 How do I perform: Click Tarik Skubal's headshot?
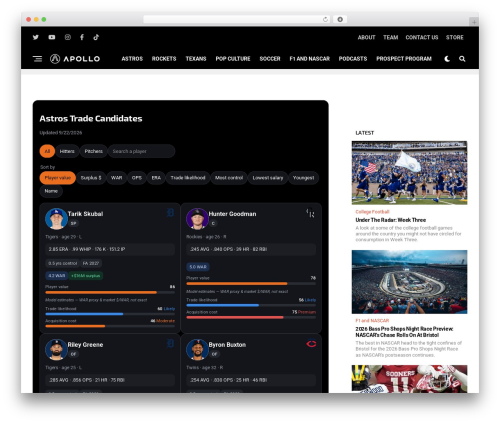56,219
